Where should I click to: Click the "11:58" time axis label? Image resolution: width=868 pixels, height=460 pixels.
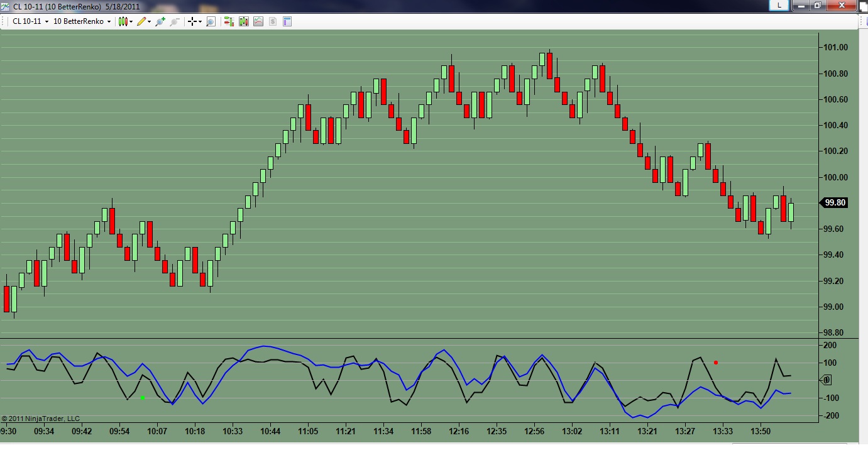click(x=421, y=432)
